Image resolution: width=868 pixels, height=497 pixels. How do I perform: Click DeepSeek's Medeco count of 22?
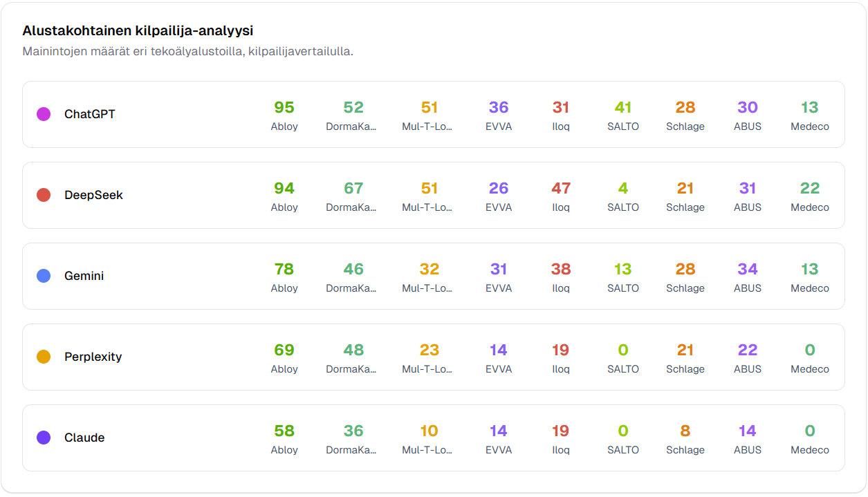810,188
